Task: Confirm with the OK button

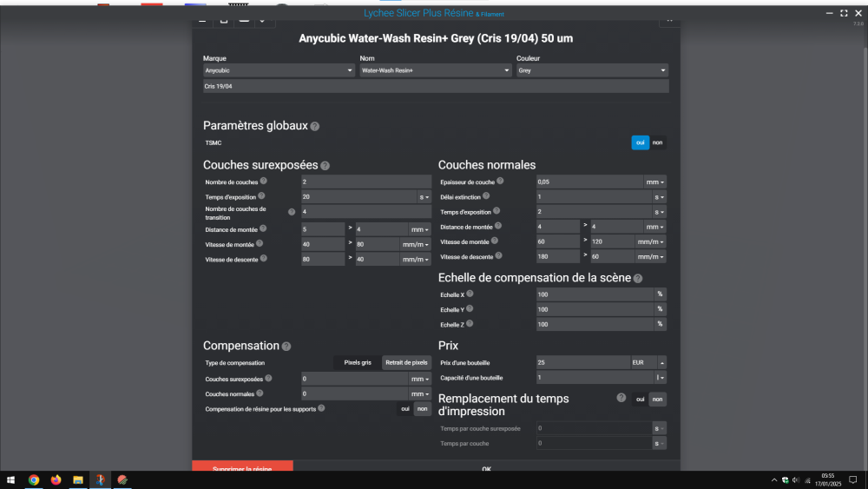Action: [x=486, y=467]
